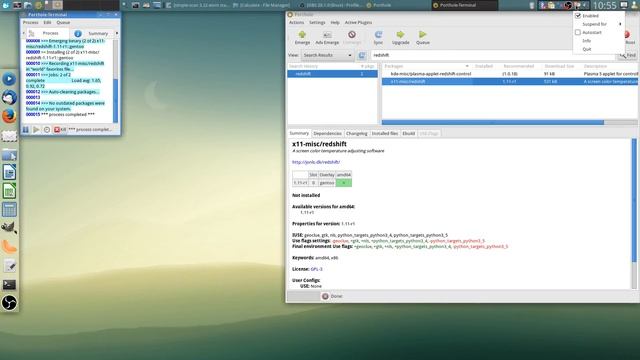Open the terminal icon in the dock
The height and width of the screenshot is (360, 640).
[9, 284]
